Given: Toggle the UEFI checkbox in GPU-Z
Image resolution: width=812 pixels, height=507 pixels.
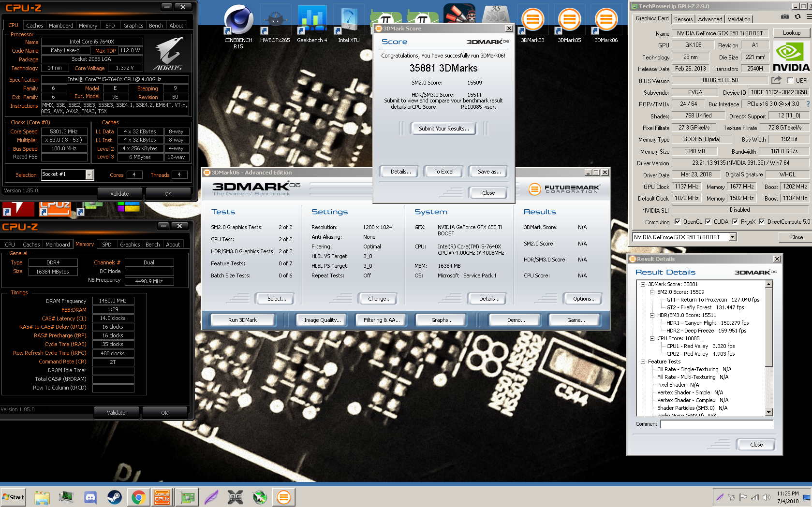Looking at the screenshot, I should 790,81.
